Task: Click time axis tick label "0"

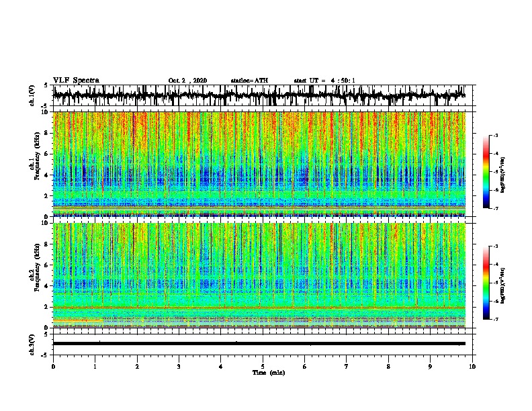Action: point(53,367)
